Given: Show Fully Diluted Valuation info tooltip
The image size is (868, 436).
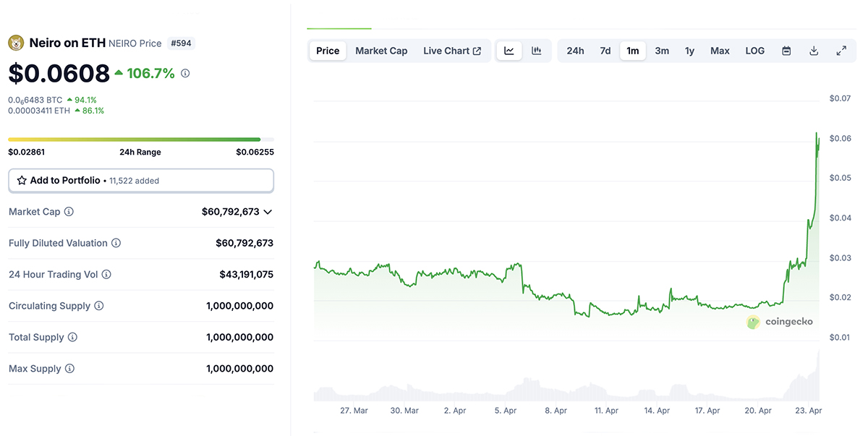Looking at the screenshot, I should pos(116,243).
